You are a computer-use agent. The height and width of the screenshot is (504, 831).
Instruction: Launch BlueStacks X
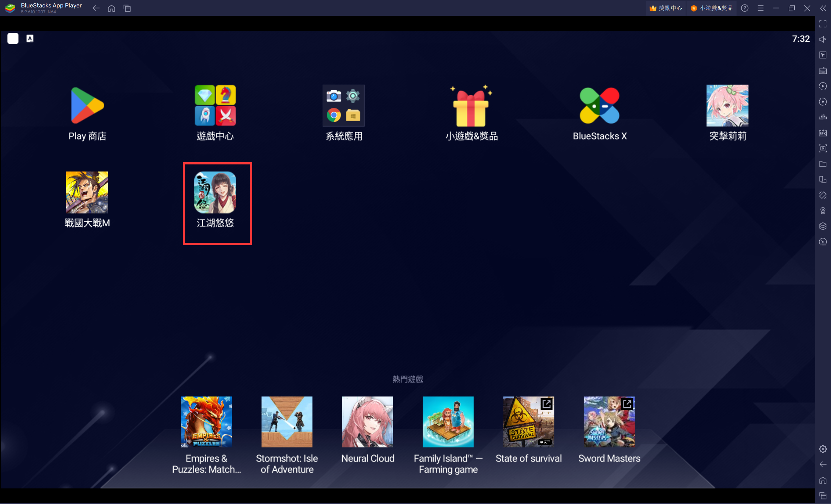coord(599,106)
